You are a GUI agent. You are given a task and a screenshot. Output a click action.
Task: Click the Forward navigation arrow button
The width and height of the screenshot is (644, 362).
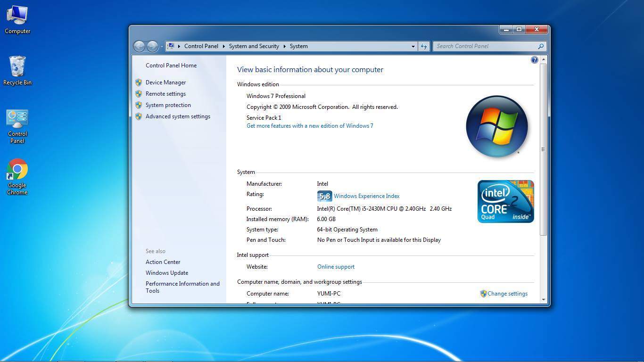coord(152,46)
